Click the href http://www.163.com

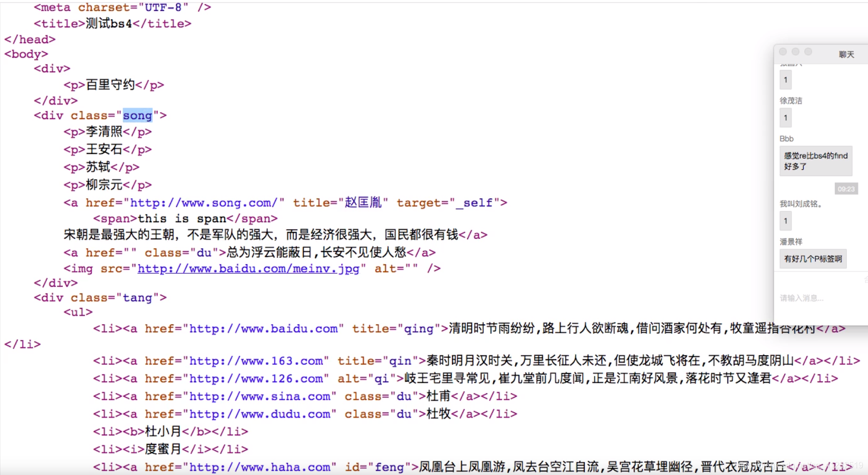click(256, 361)
